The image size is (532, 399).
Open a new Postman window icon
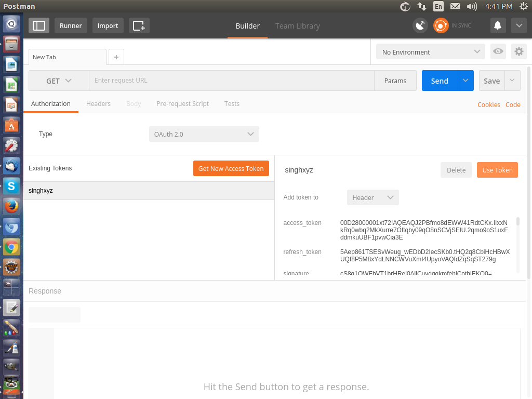(139, 26)
